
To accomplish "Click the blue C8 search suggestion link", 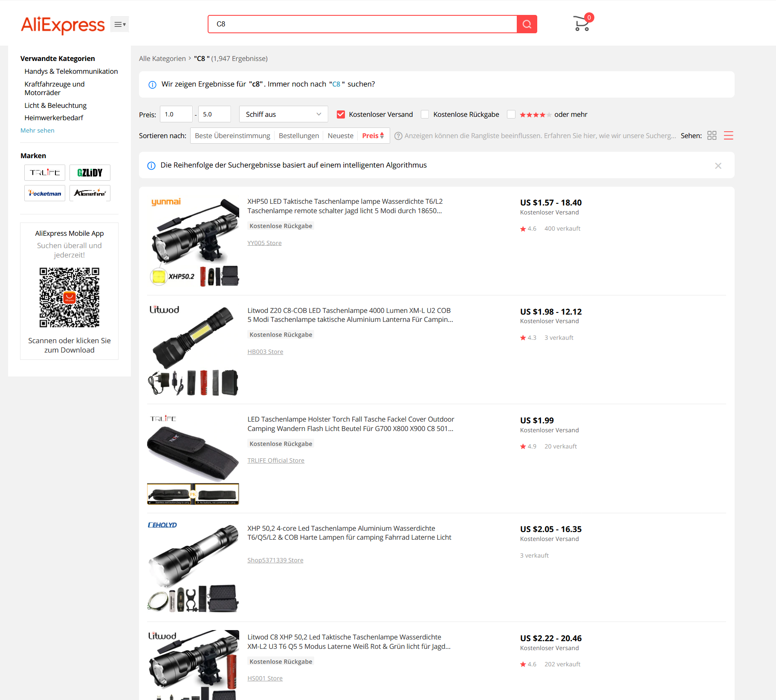I will pyautogui.click(x=336, y=84).
